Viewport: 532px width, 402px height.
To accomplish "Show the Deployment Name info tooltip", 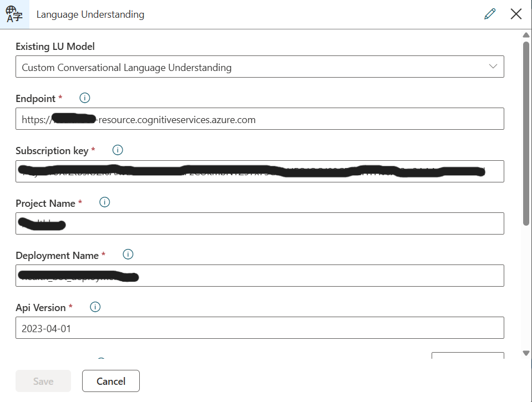I will pyautogui.click(x=128, y=255).
